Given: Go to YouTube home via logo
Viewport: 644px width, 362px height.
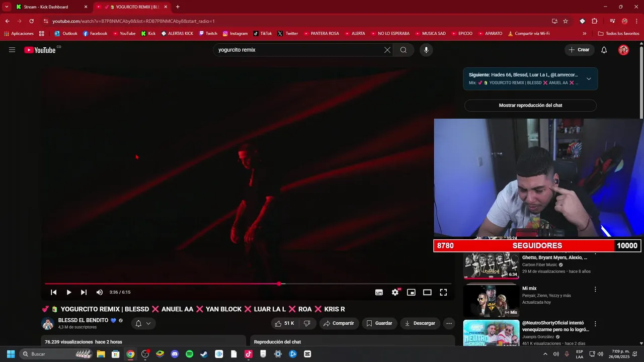Looking at the screenshot, I should point(40,50).
